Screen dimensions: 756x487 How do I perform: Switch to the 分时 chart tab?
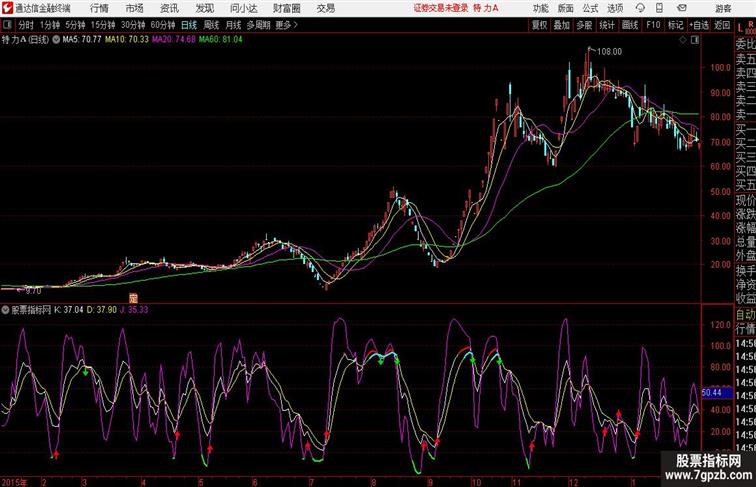pyautogui.click(x=26, y=25)
